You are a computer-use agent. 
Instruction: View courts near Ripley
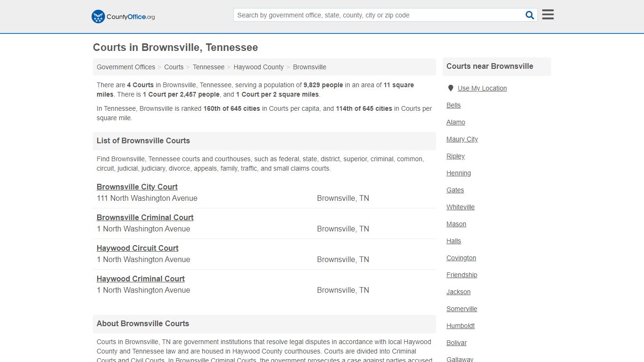click(455, 156)
